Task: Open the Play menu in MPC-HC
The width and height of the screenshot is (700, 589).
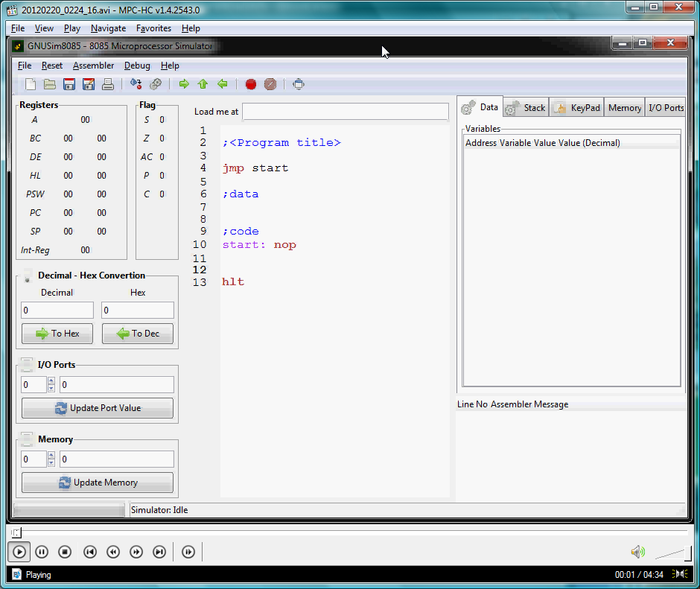Action: click(72, 28)
